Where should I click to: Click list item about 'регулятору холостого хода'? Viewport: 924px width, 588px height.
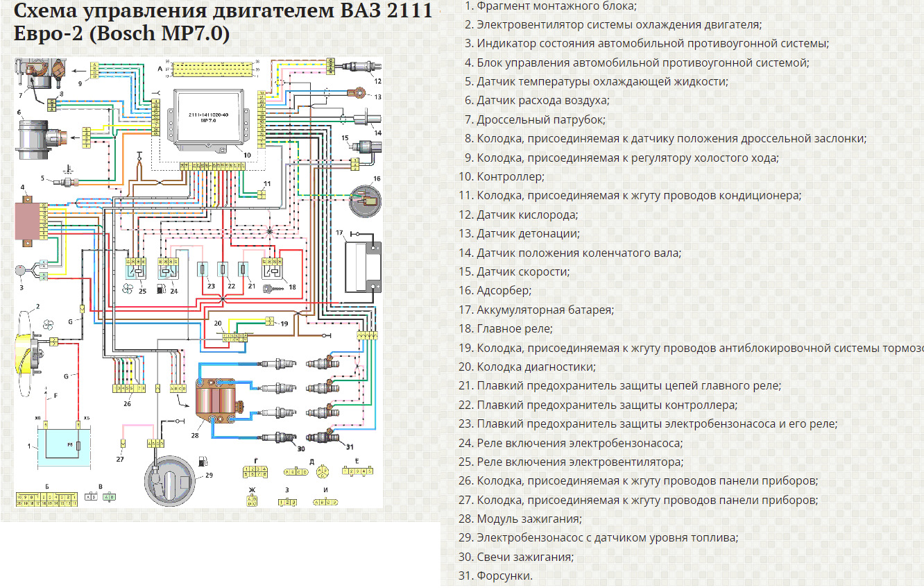(x=628, y=158)
